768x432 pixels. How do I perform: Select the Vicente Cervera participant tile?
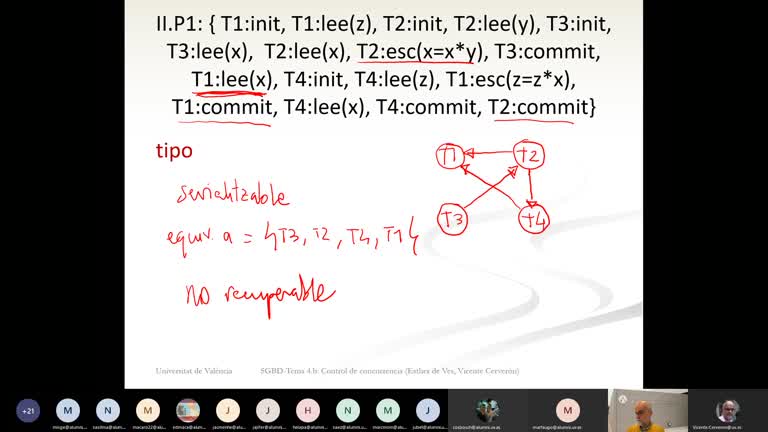tap(728, 410)
